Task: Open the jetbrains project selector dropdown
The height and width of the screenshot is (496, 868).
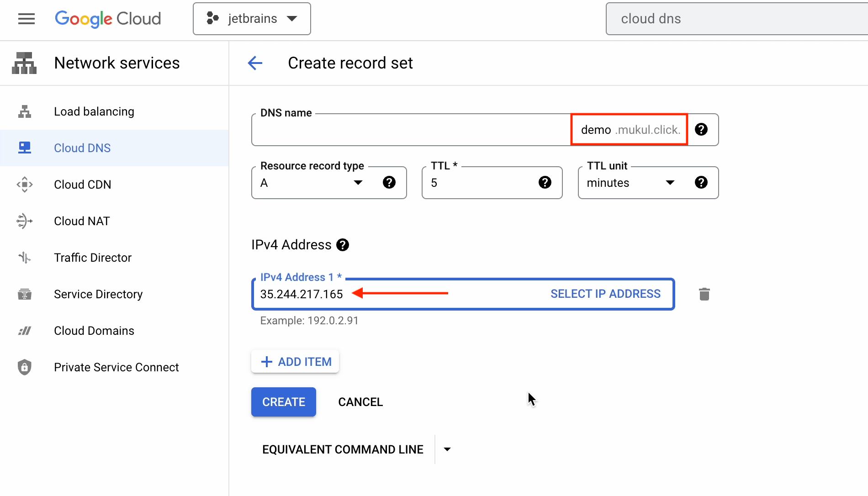Action: [x=252, y=19]
